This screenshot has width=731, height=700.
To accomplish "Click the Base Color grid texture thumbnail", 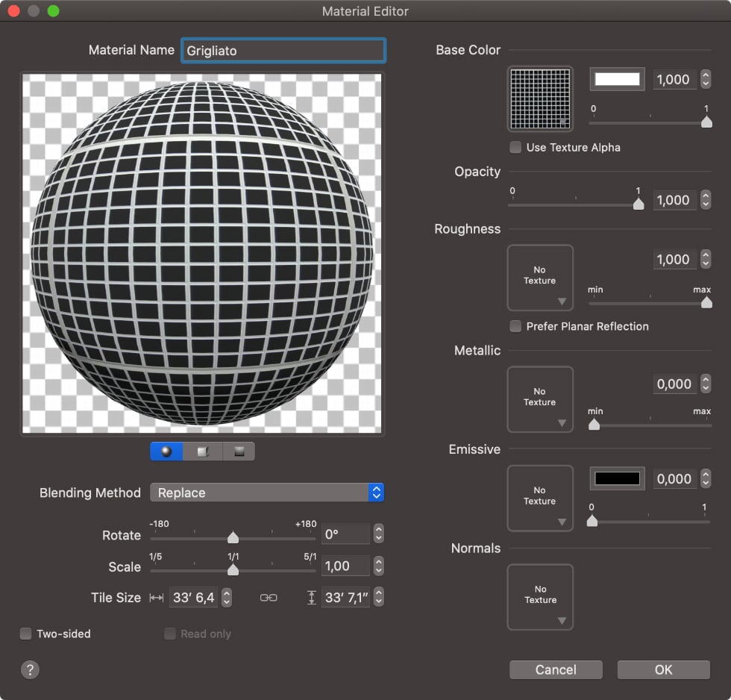I will point(540,99).
